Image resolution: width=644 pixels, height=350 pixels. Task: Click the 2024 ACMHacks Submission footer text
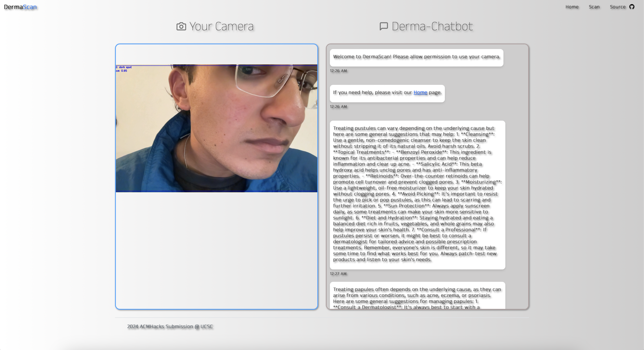170,326
